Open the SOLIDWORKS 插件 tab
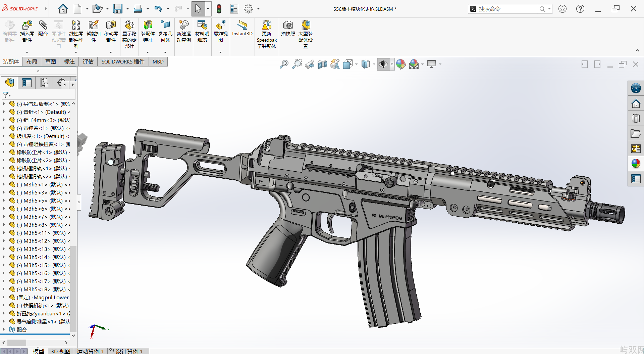This screenshot has height=354, width=644. pos(123,62)
